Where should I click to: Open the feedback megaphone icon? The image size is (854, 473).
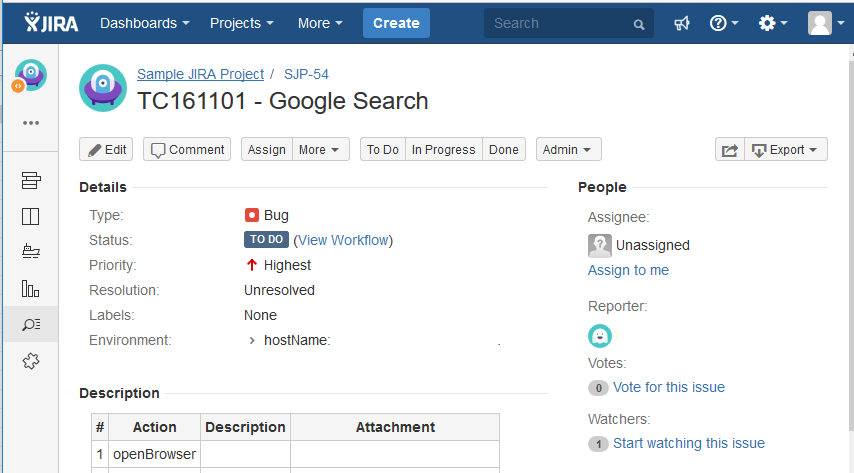coord(681,23)
